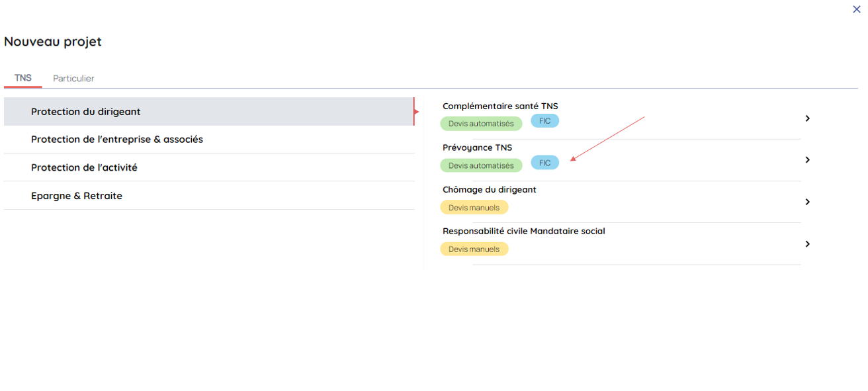The height and width of the screenshot is (391, 868).
Task: Click Devis automatisés badge under Complémentaire santé
Action: point(481,124)
